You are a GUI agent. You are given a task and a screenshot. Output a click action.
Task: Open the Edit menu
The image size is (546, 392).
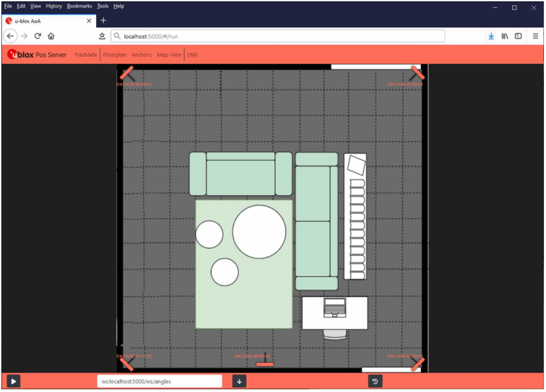[x=21, y=6]
